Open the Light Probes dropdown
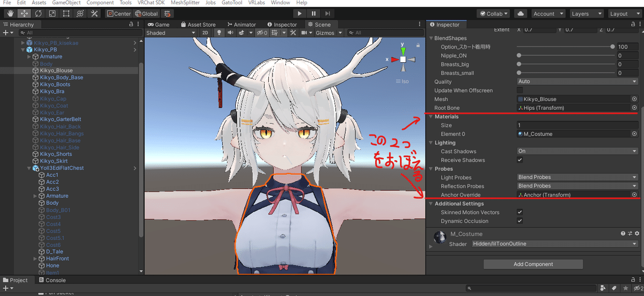Image resolution: width=644 pixels, height=296 pixels. click(x=577, y=177)
